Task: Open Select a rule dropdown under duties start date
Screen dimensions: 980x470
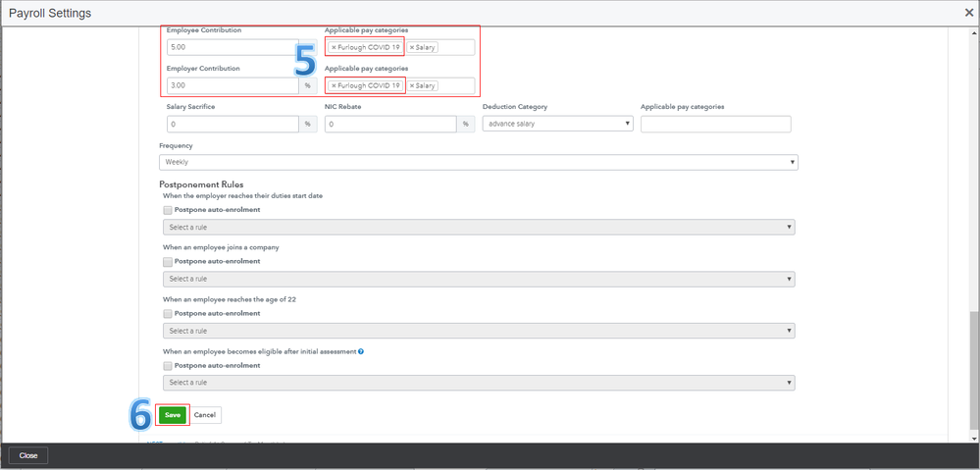Action: (479, 227)
